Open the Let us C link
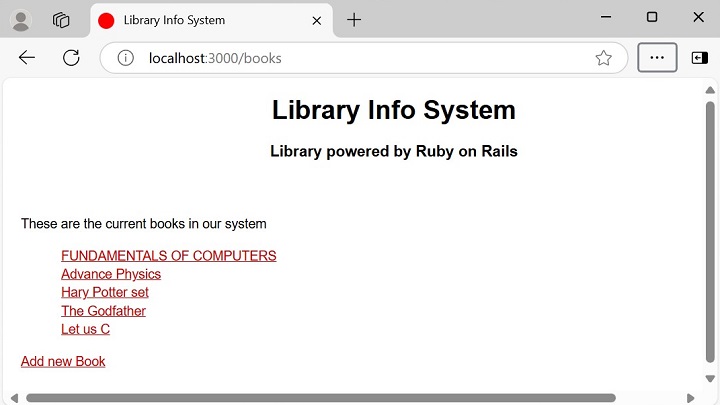This screenshot has height=405, width=720. [x=85, y=329]
